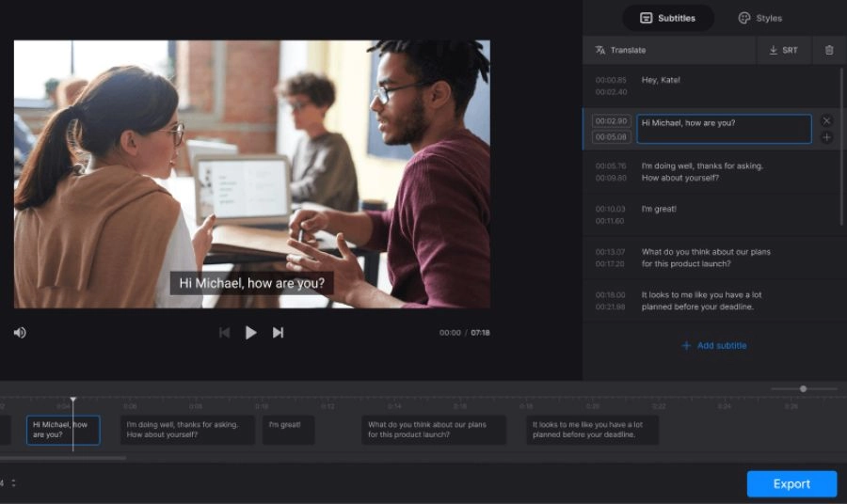847x504 pixels.
Task: Mute the video with speaker icon
Action: point(20,333)
